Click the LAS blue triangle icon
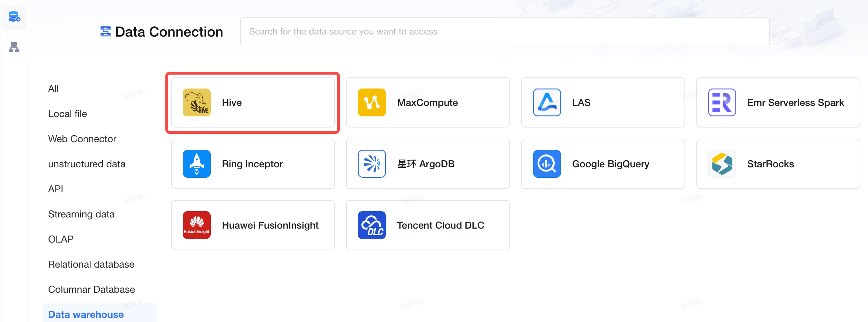Screen dimensions: 868x322 [x=547, y=102]
